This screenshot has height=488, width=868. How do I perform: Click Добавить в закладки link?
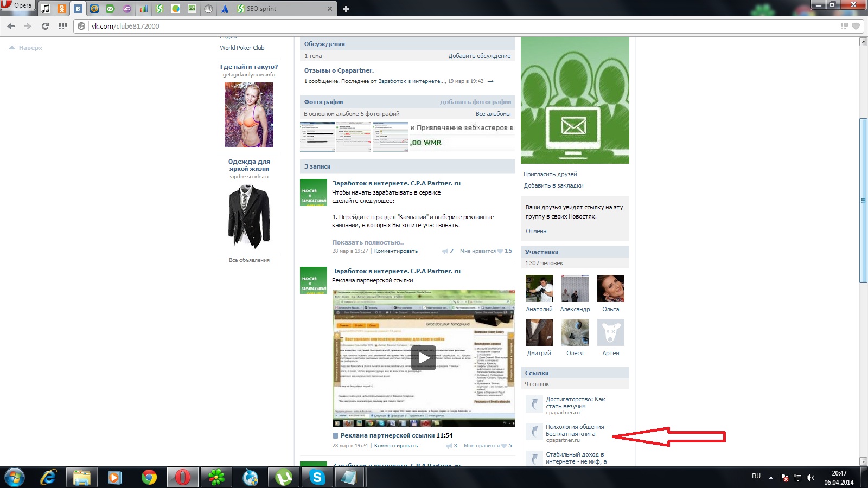pyautogui.click(x=553, y=185)
